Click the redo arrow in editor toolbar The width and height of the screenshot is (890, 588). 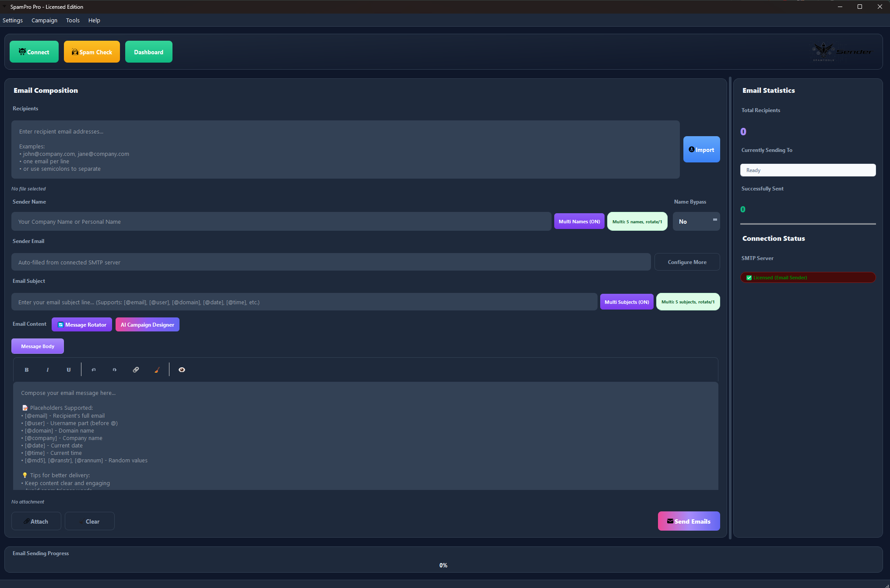tap(115, 370)
